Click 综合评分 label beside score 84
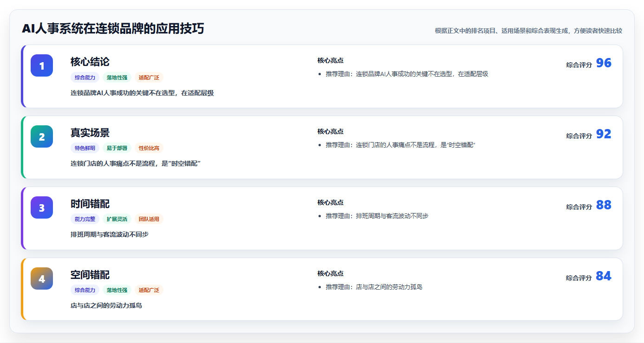The image size is (644, 343). click(x=579, y=278)
